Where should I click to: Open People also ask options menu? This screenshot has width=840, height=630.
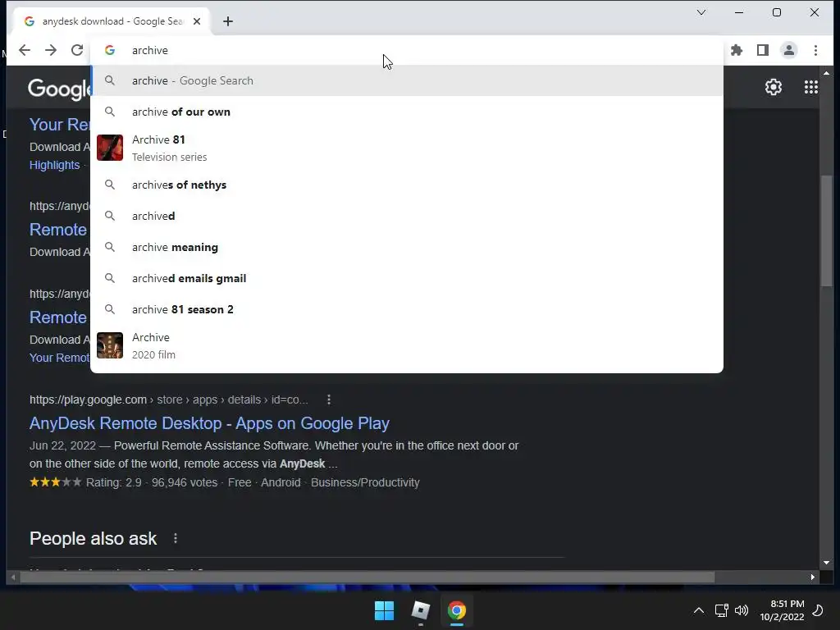tap(176, 538)
